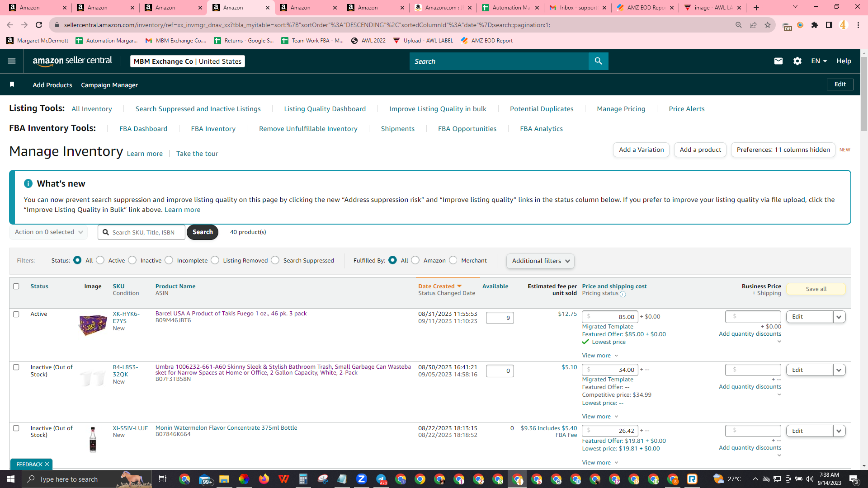Image resolution: width=868 pixels, height=488 pixels.
Task: Click the share icon in the address bar
Action: (753, 25)
